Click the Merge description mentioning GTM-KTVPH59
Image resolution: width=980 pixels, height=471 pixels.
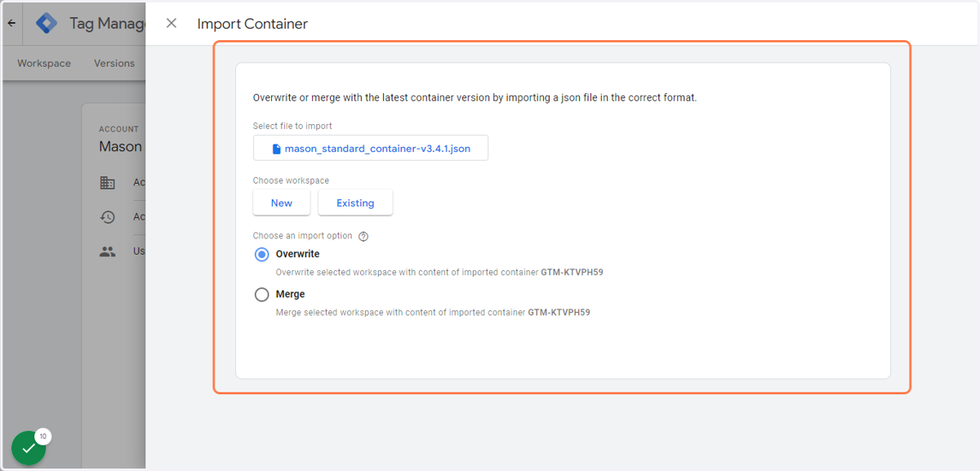433,313
